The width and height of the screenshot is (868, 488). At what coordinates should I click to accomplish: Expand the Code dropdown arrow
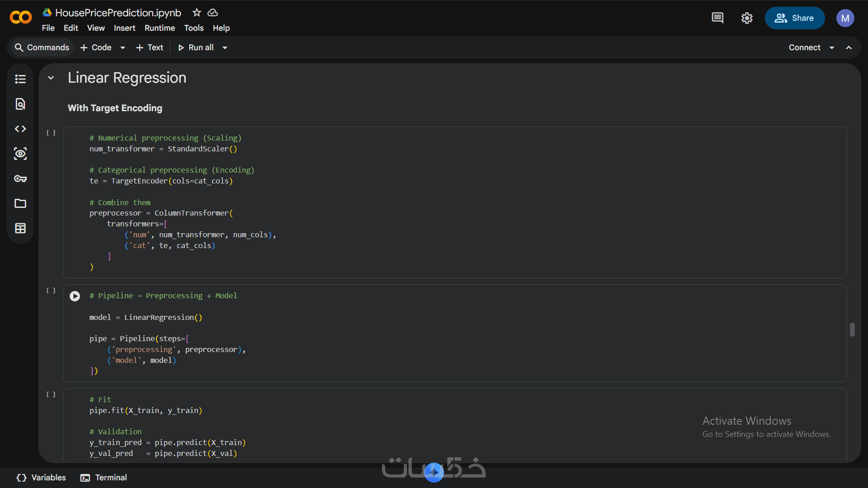[x=123, y=47]
